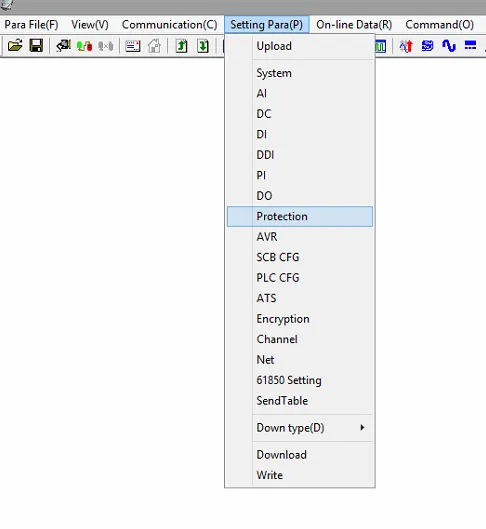Open the Communication(C) menu
The image size is (486, 529).
pos(169,25)
